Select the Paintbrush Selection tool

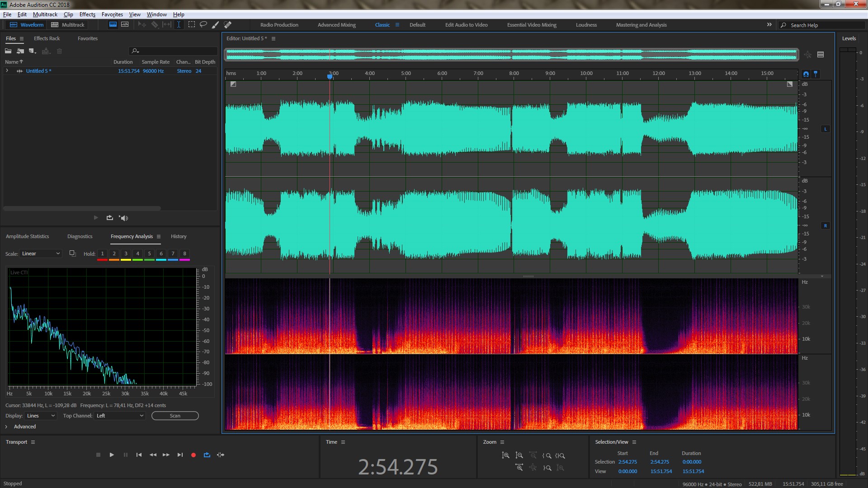click(x=216, y=24)
